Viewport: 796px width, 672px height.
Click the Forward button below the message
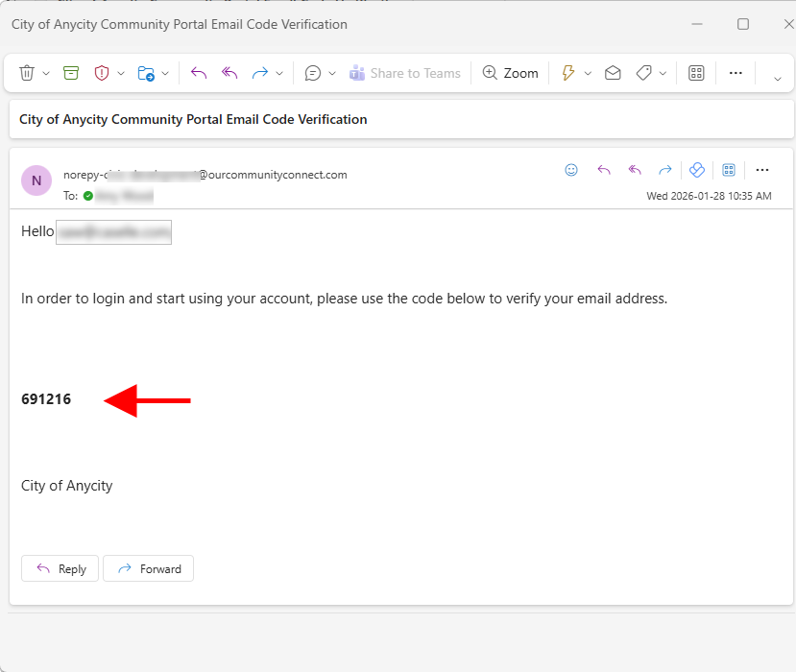tap(149, 568)
